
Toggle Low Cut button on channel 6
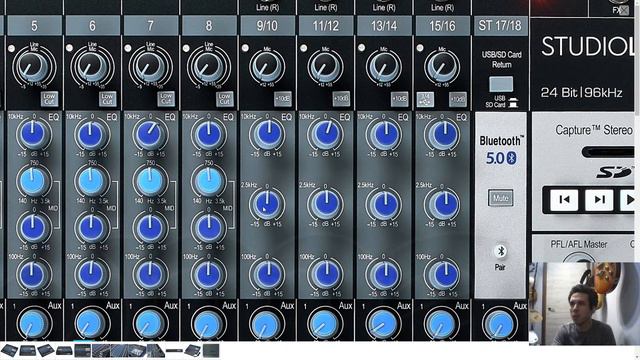pyautogui.click(x=107, y=98)
